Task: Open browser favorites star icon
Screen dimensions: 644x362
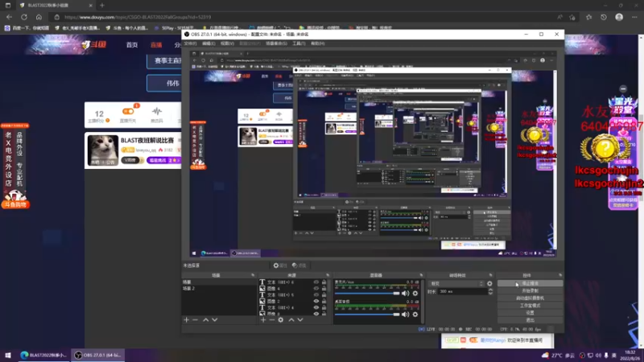Action: coord(589,17)
